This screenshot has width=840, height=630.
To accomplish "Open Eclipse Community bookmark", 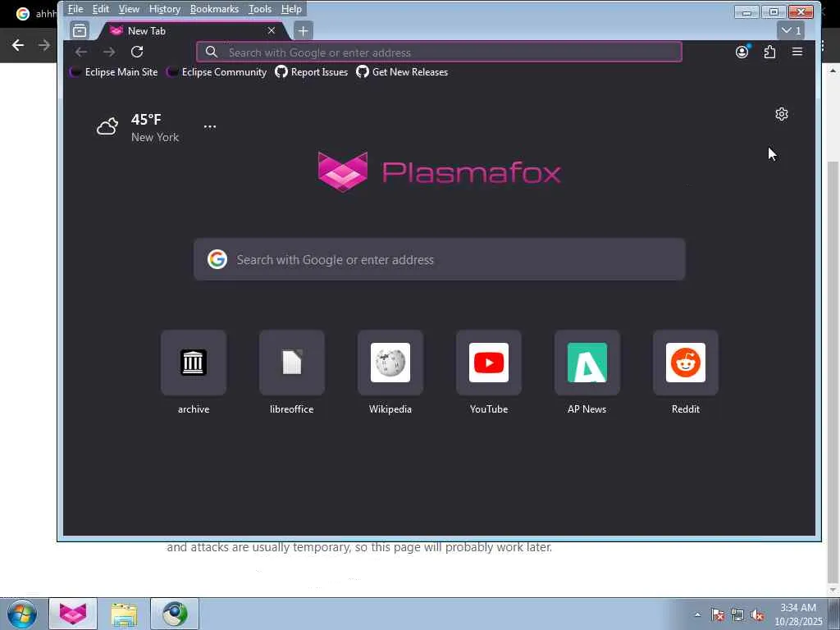I will [x=217, y=72].
